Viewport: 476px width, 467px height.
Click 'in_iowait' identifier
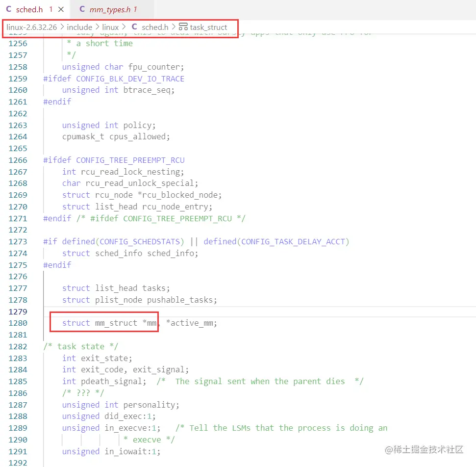click(125, 451)
